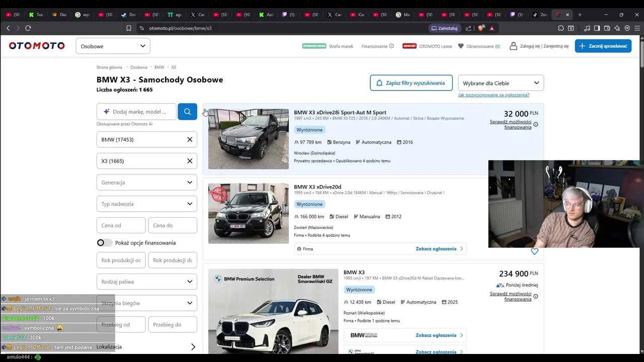Image resolution: width=644 pixels, height=362 pixels.
Task: Open the Brave Rewards triangle icon
Action: [x=492, y=28]
